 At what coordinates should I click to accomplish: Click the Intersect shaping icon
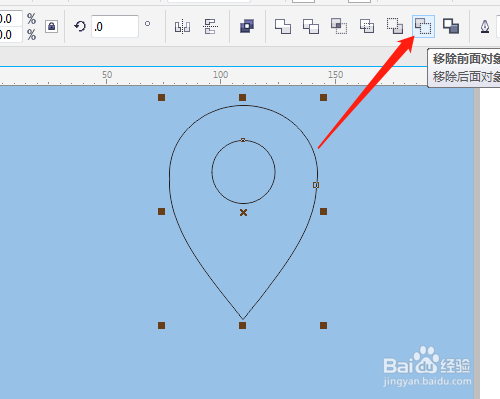[339, 26]
